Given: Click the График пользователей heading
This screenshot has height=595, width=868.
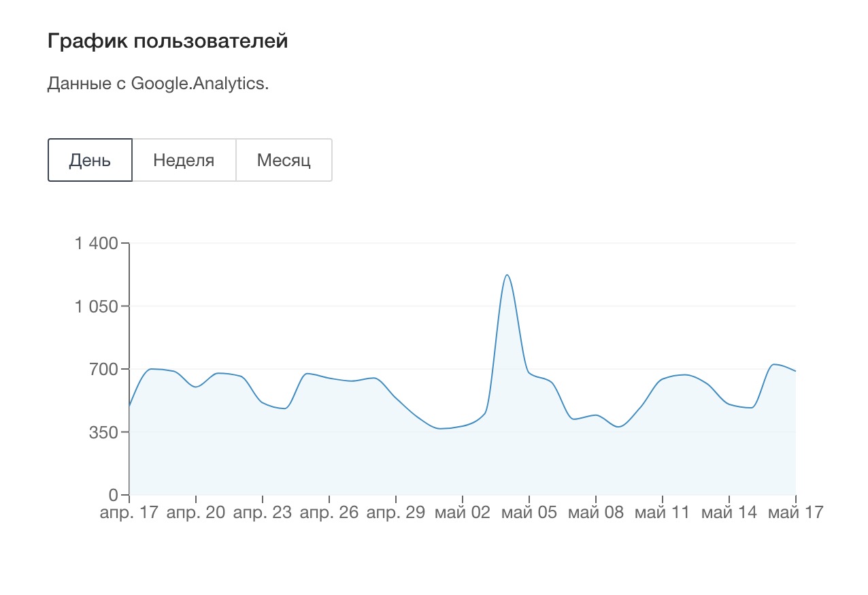Looking at the screenshot, I should coord(167,41).
